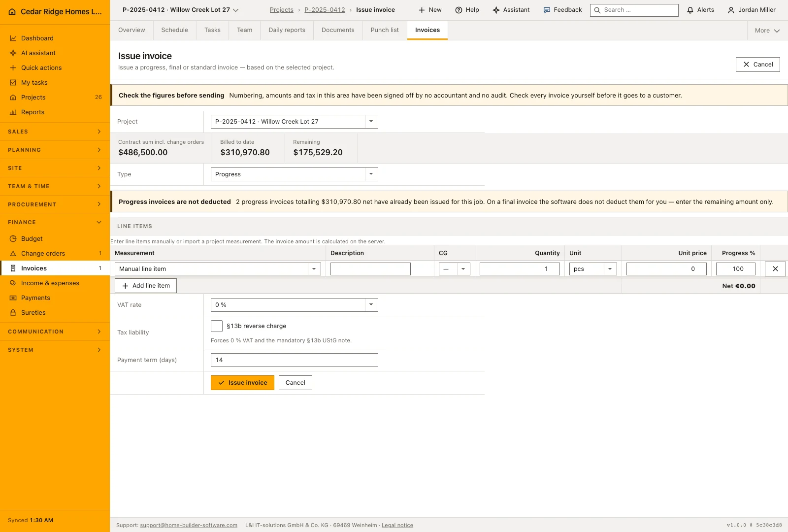The height and width of the screenshot is (532, 788).
Task: Open Feedback from the top bar
Action: (x=562, y=10)
